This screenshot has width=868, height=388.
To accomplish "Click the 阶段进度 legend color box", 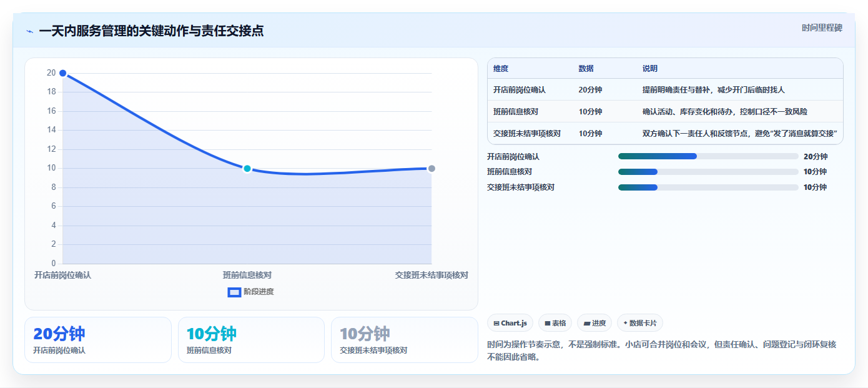I will [234, 292].
